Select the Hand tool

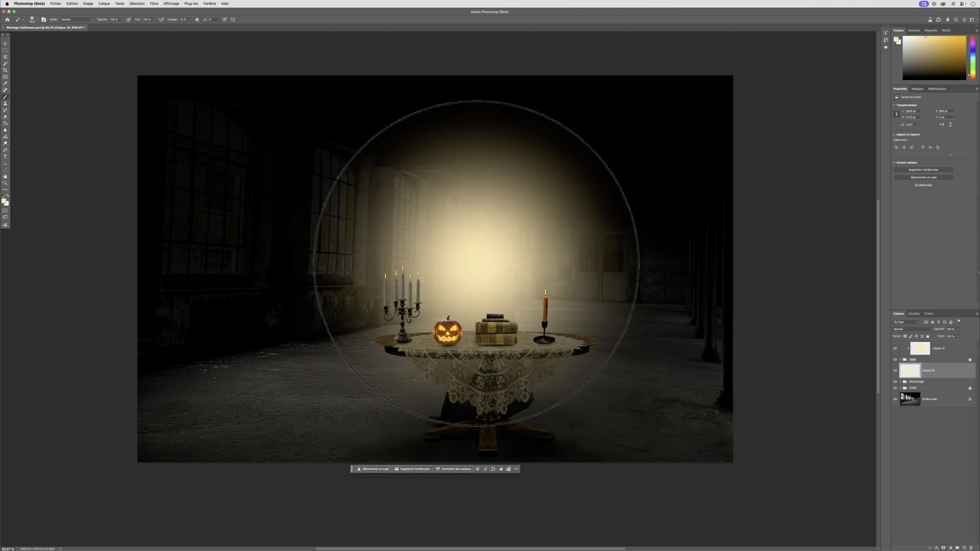point(5,176)
